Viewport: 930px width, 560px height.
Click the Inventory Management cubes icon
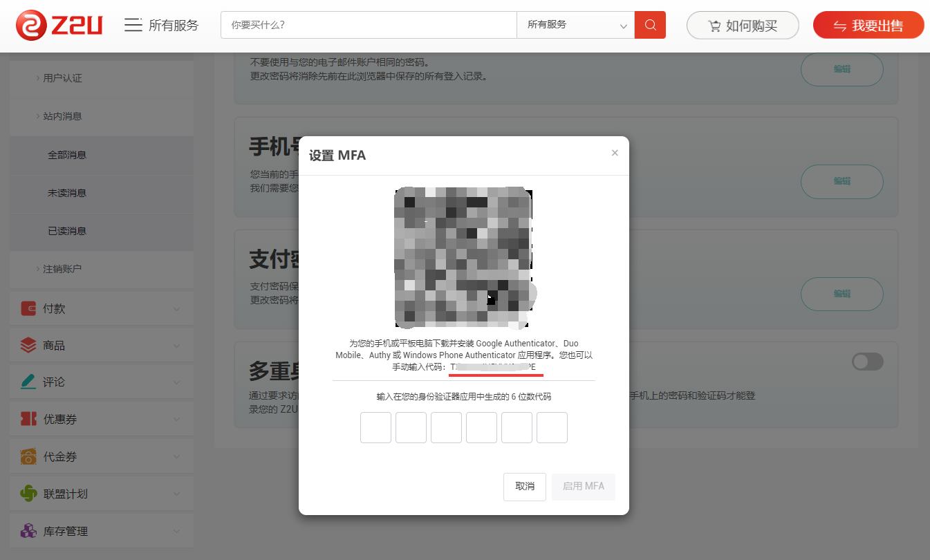[x=28, y=531]
